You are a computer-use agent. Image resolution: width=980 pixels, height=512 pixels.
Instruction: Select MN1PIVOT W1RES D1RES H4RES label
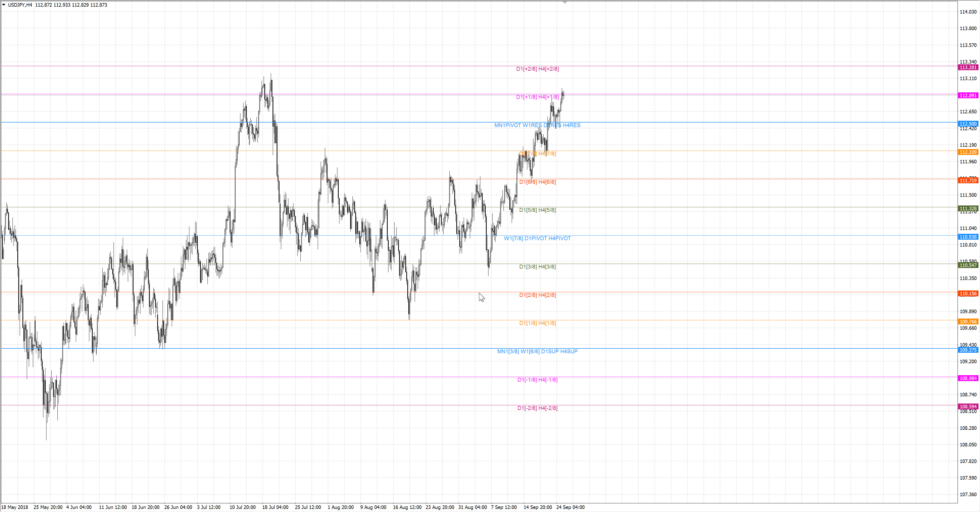537,125
